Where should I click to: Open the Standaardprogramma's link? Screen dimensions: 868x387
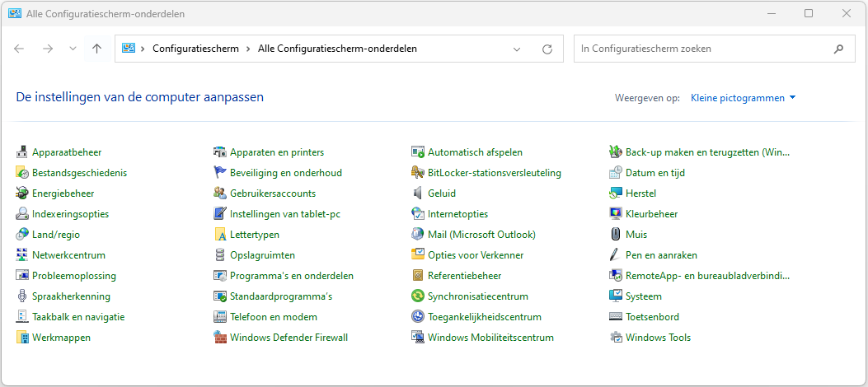click(x=281, y=296)
